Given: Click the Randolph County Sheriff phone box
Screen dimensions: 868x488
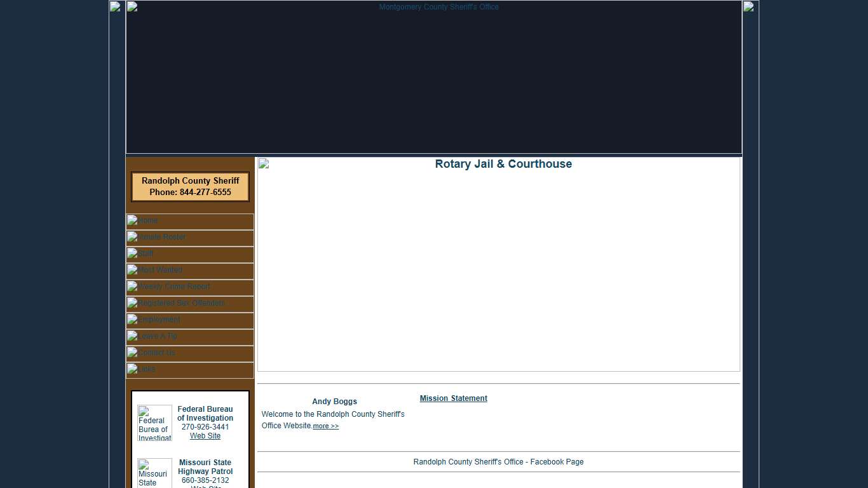Looking at the screenshot, I should 190,187.
